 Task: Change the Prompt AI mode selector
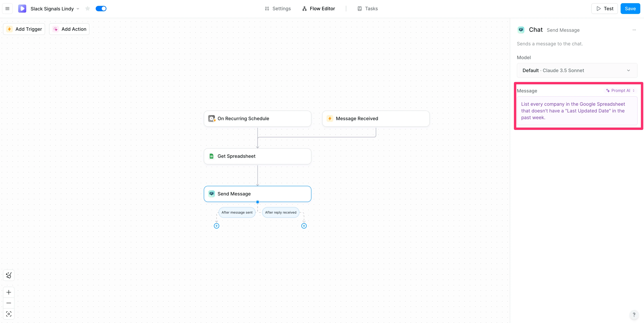click(x=620, y=90)
